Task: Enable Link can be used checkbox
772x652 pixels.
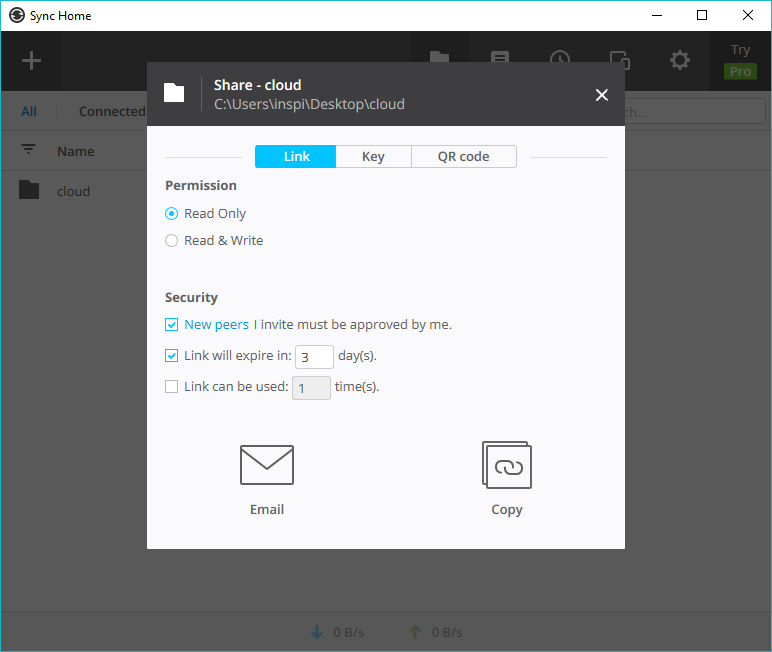Action: coord(171,387)
